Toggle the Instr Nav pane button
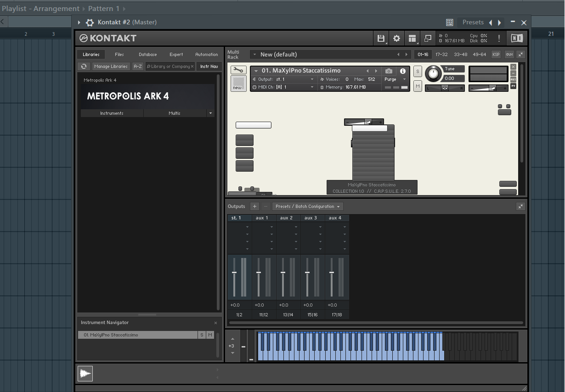This screenshot has height=392, width=565. click(x=209, y=67)
